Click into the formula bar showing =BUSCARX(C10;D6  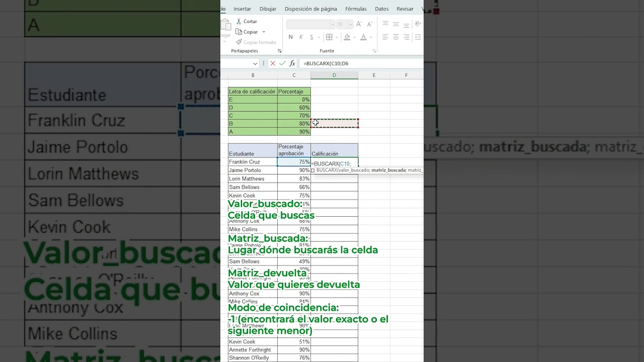tap(360, 63)
